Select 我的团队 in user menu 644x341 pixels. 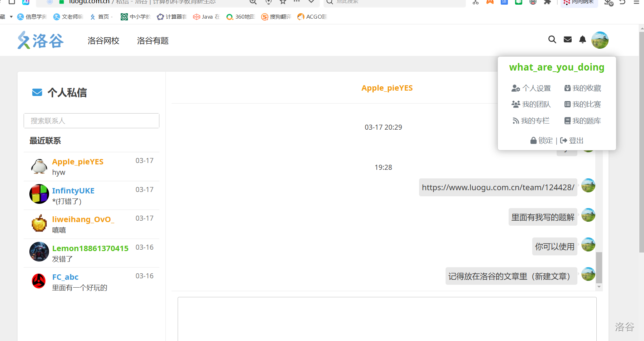click(531, 104)
